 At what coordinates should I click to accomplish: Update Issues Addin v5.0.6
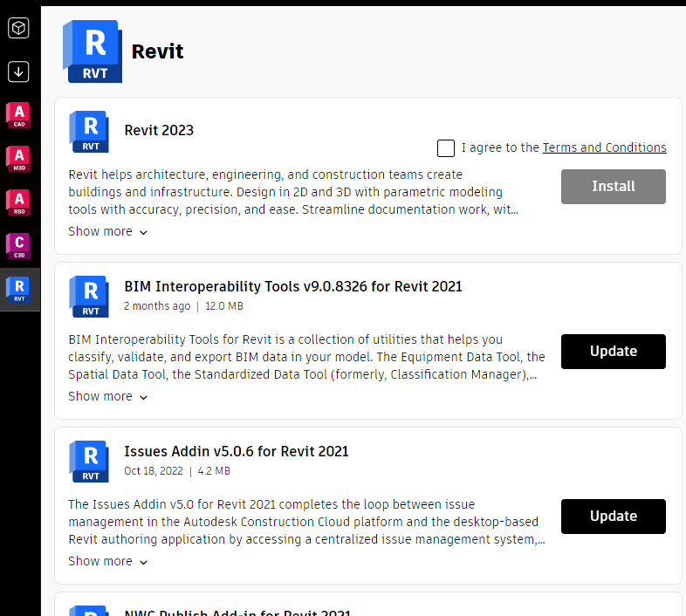[x=613, y=517]
